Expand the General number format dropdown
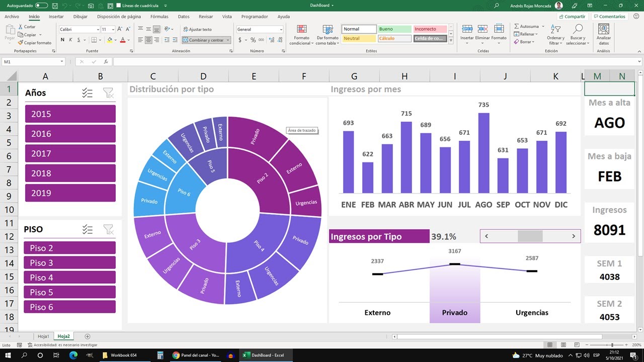The height and width of the screenshot is (362, 644). 281,30
